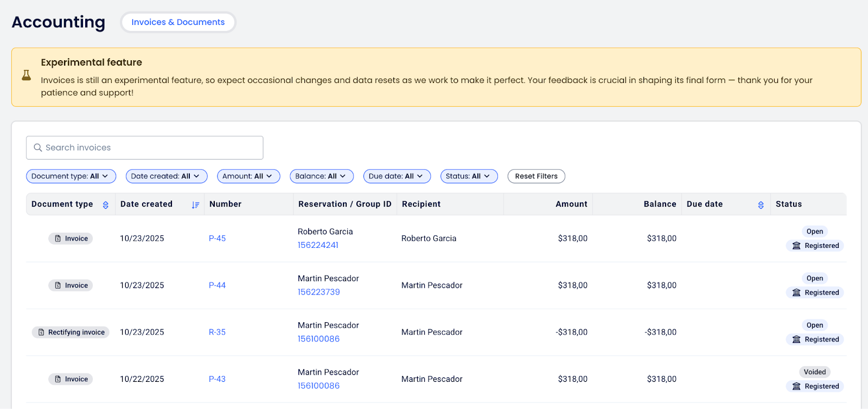Sort by Due date column arrows
Image resolution: width=868 pixels, height=409 pixels.
pyautogui.click(x=761, y=204)
